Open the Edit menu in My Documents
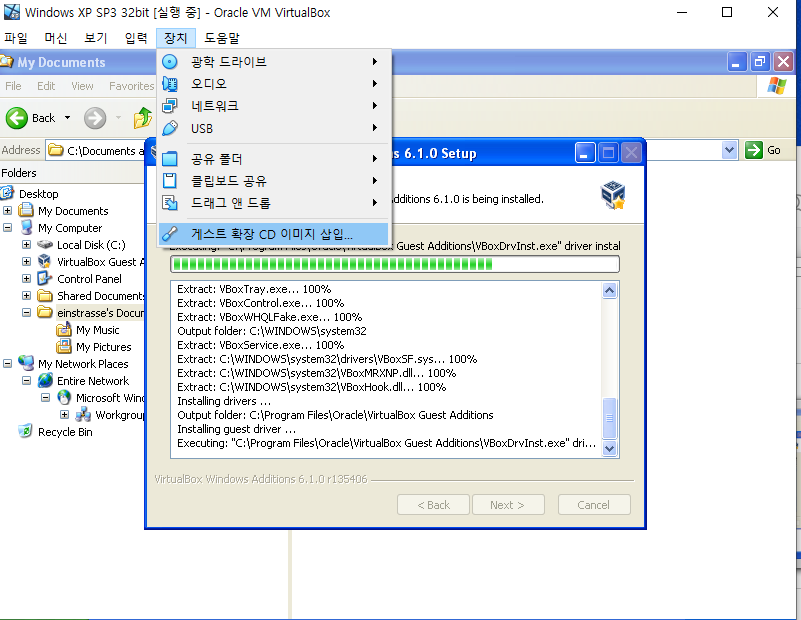Image resolution: width=801 pixels, height=620 pixels. (x=46, y=86)
